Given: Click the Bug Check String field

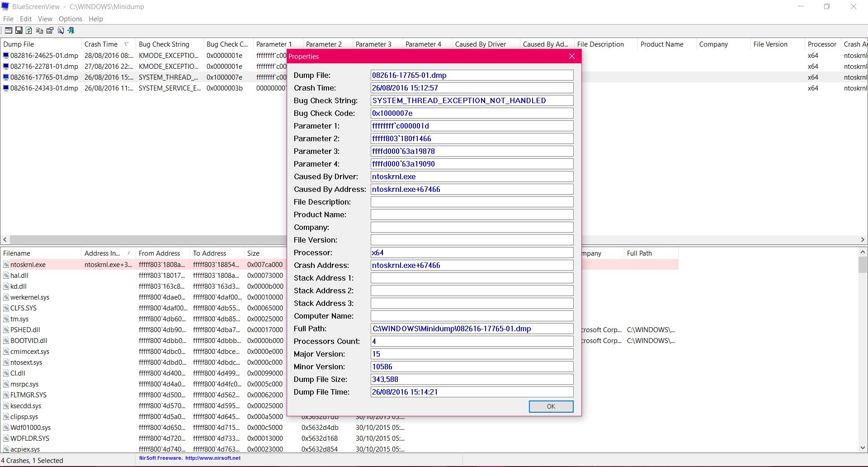Looking at the screenshot, I should [x=472, y=100].
